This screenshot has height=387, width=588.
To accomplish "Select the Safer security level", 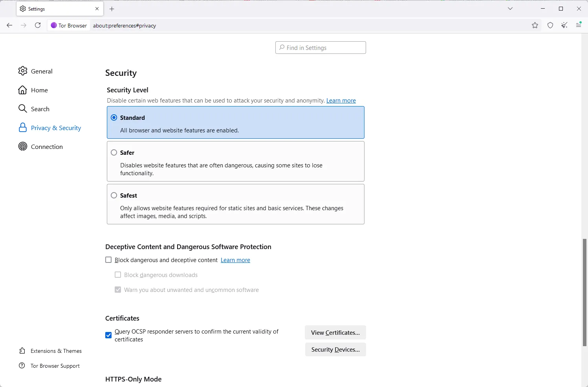I will point(114,152).
